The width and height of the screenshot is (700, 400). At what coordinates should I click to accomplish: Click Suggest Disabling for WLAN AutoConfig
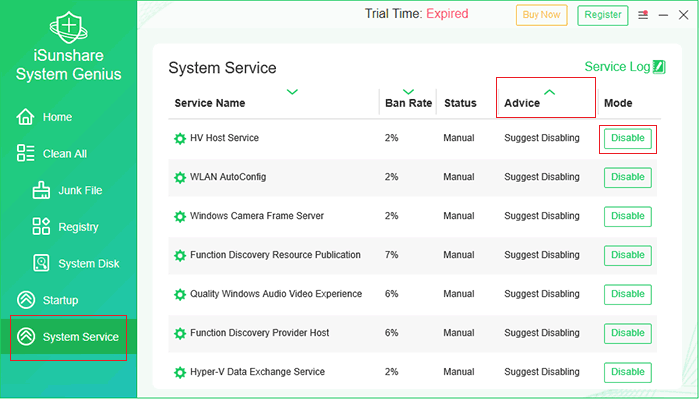(542, 177)
